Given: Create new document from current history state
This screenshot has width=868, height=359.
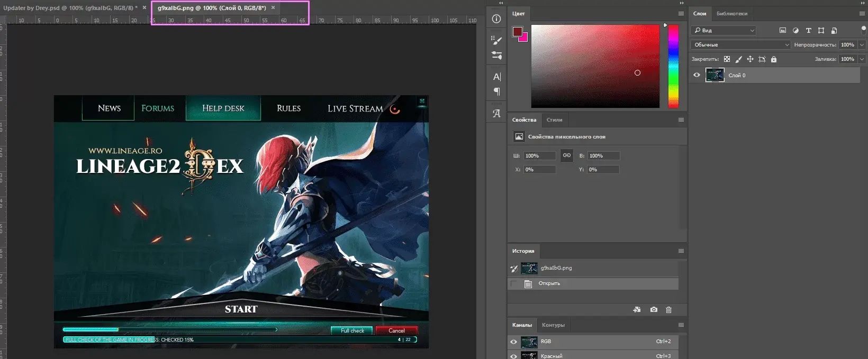Looking at the screenshot, I should click(637, 310).
